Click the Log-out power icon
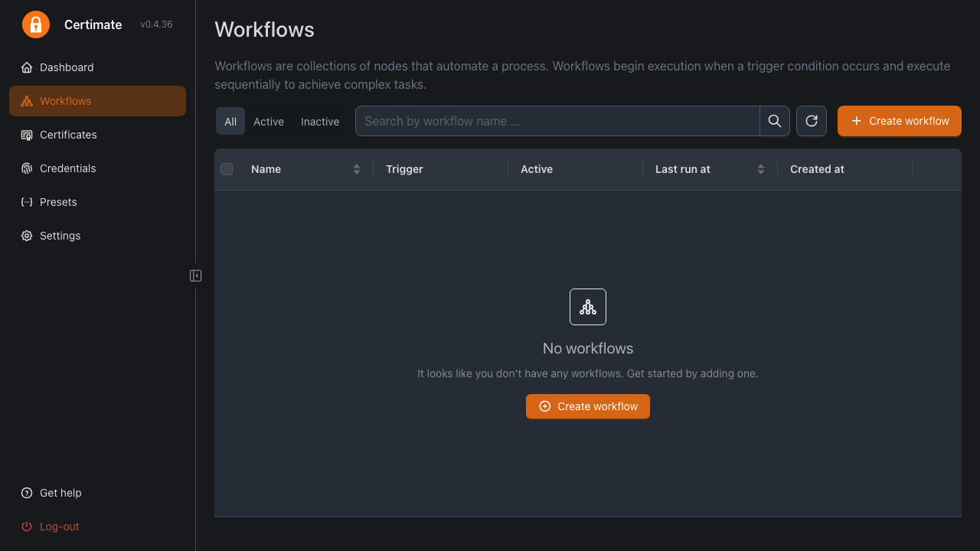This screenshot has height=551, width=980. 27,527
